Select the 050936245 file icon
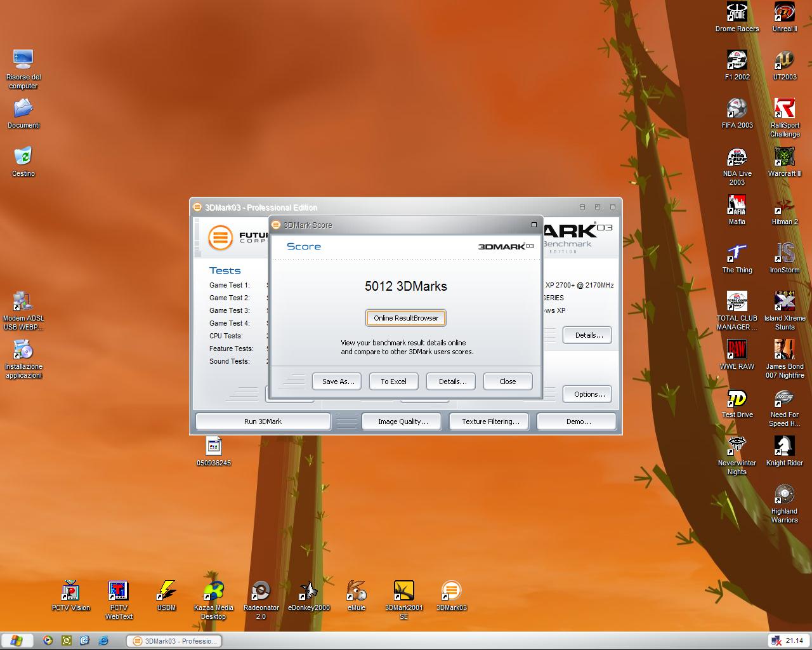Image resolution: width=812 pixels, height=650 pixels. coord(214,451)
